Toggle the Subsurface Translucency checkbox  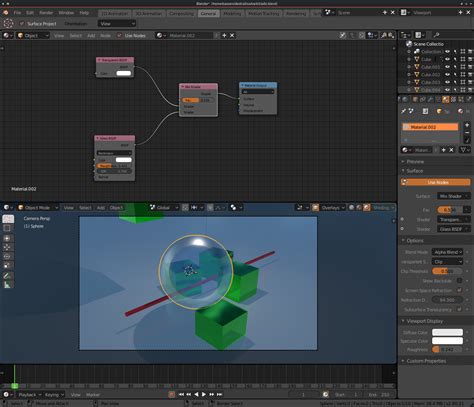[459, 309]
